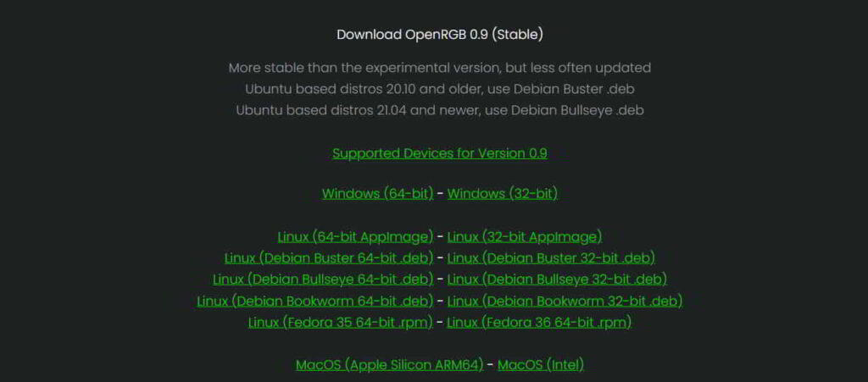Click the Ubuntu 21.04 and newer note
This screenshot has width=868, height=382.
[x=439, y=110]
